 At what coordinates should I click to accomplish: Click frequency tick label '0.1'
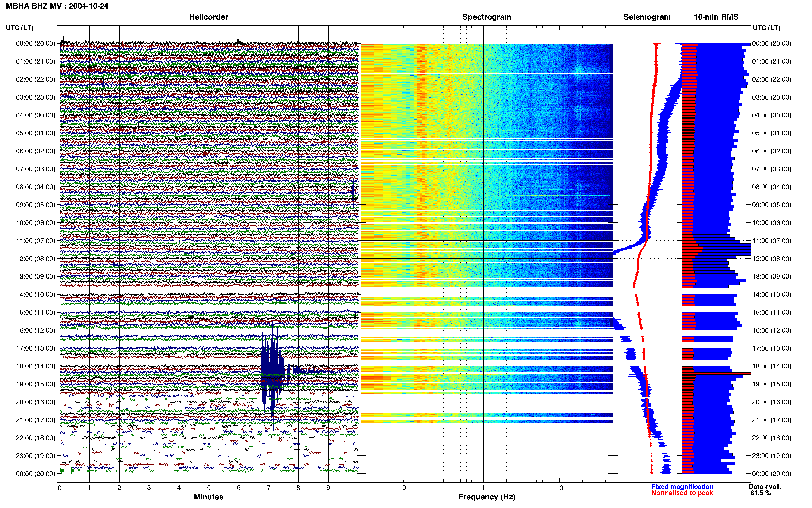tap(407, 487)
